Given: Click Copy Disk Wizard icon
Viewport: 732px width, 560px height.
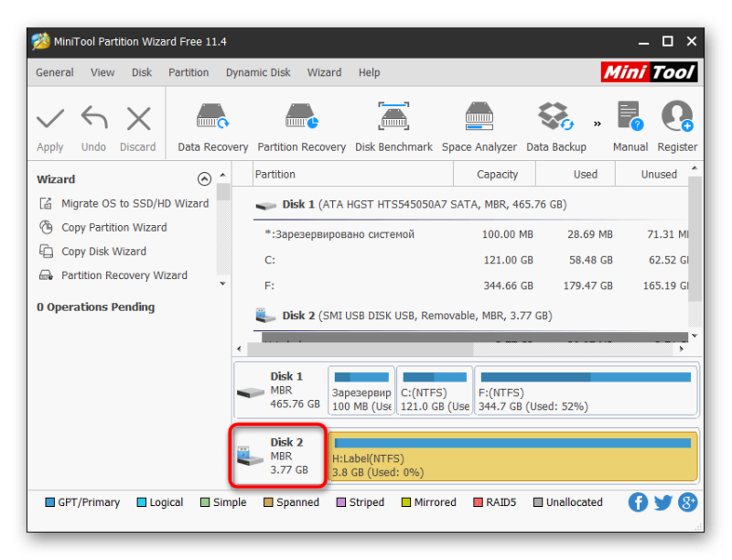Looking at the screenshot, I should point(46,252).
